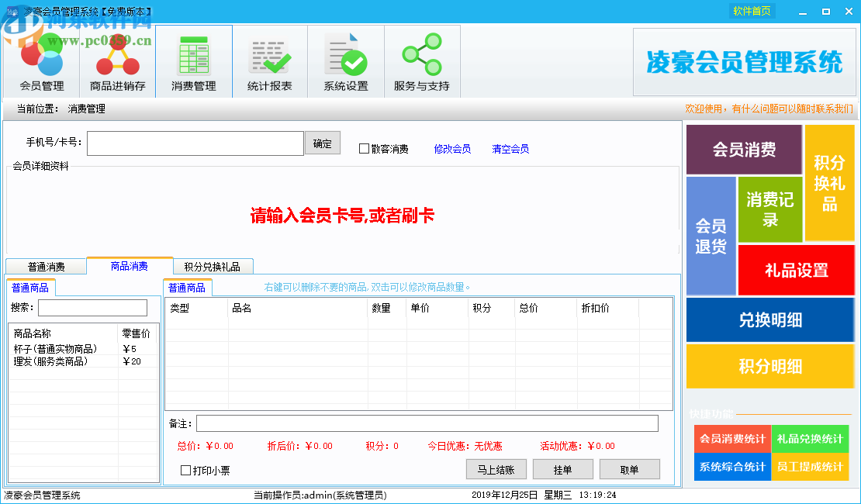Screen dimensions: 861x504
Task: Open the 礼品设置 gift settings
Action: pos(794,269)
